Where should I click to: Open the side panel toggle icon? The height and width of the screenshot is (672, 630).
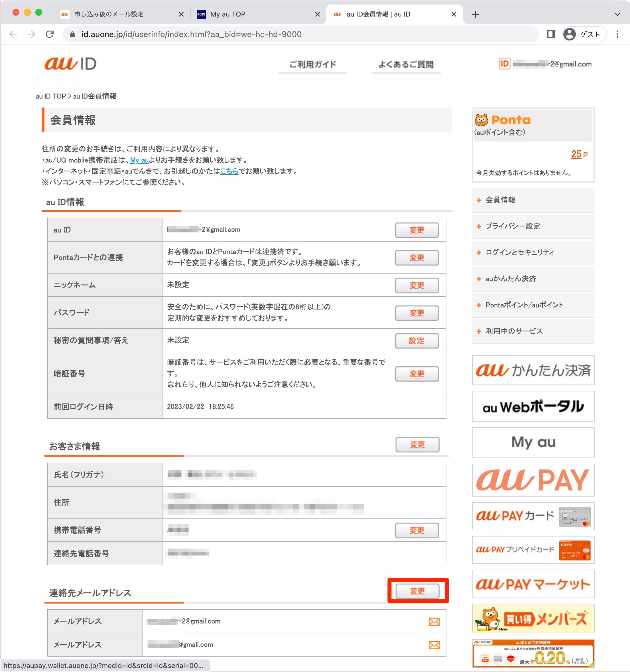(x=551, y=34)
